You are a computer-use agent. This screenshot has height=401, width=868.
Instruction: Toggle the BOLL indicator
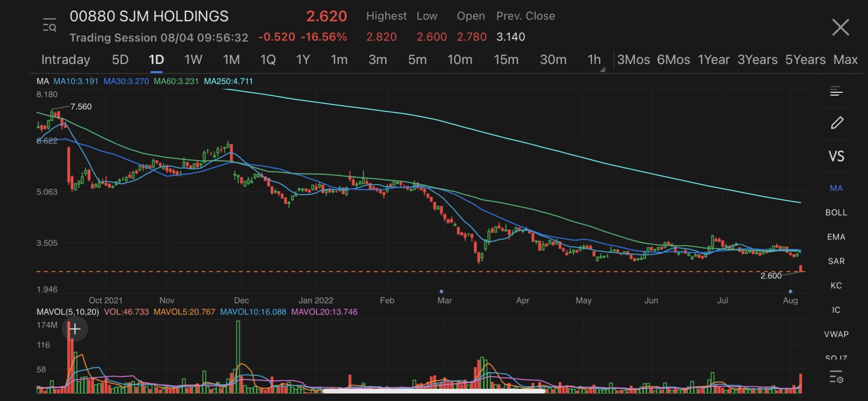(x=836, y=213)
